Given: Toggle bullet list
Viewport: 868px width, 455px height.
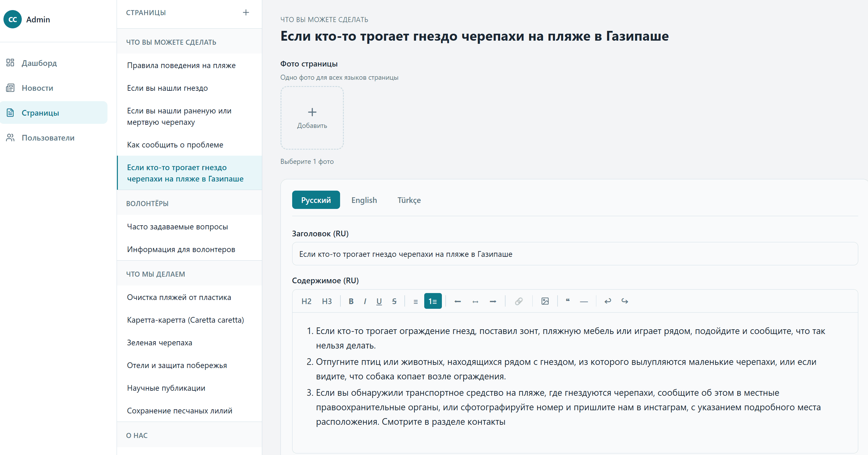Looking at the screenshot, I should pos(415,301).
